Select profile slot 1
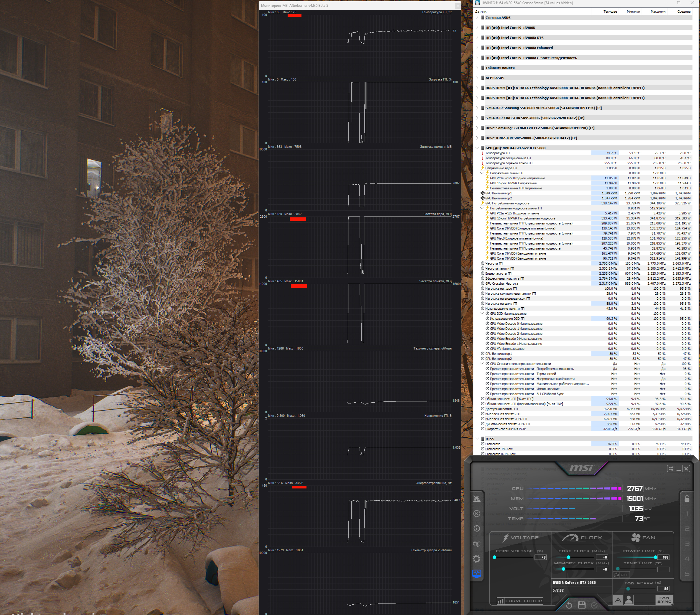Viewport: 700px width, 615px height. coord(687,514)
